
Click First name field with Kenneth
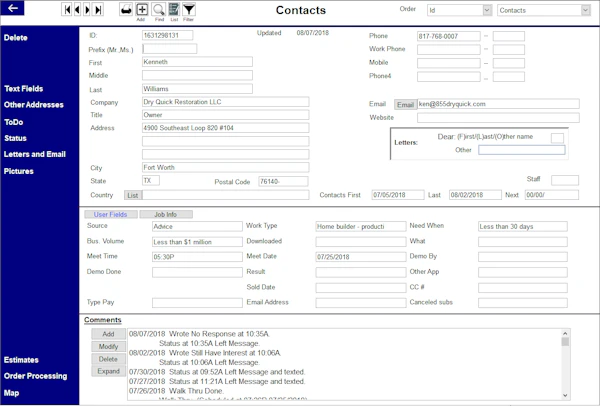coord(197,62)
